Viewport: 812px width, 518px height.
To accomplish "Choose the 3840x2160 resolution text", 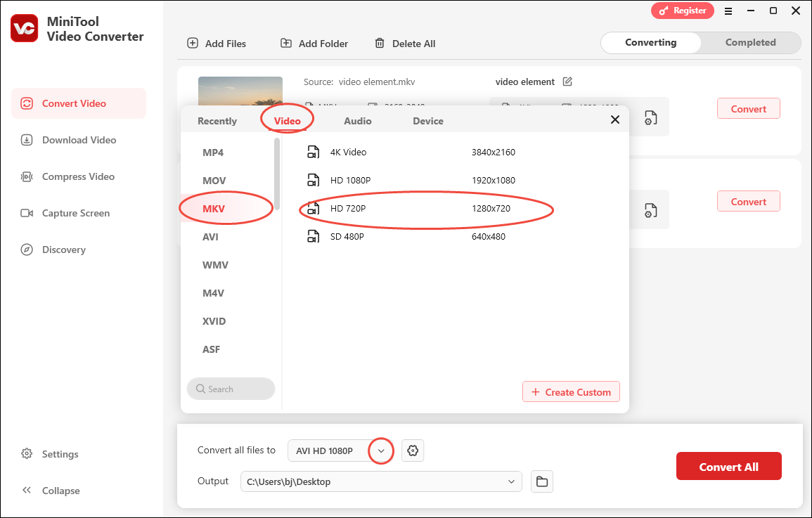I will pyautogui.click(x=494, y=152).
